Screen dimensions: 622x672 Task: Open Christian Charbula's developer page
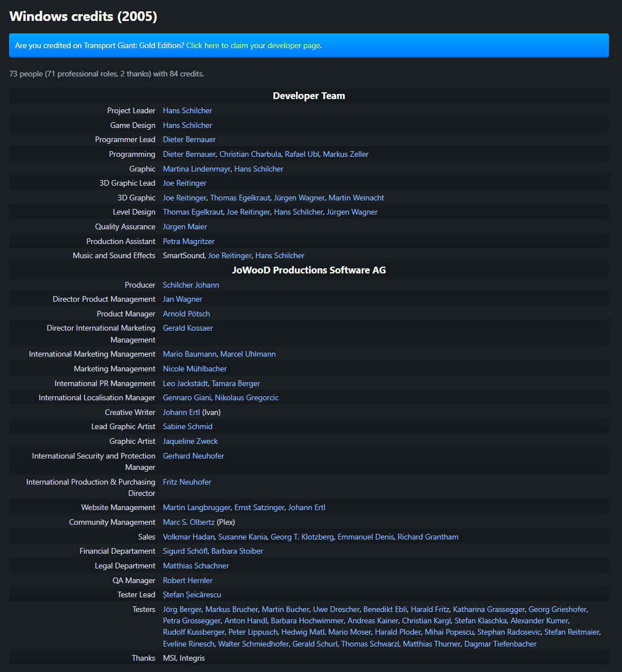coord(250,155)
